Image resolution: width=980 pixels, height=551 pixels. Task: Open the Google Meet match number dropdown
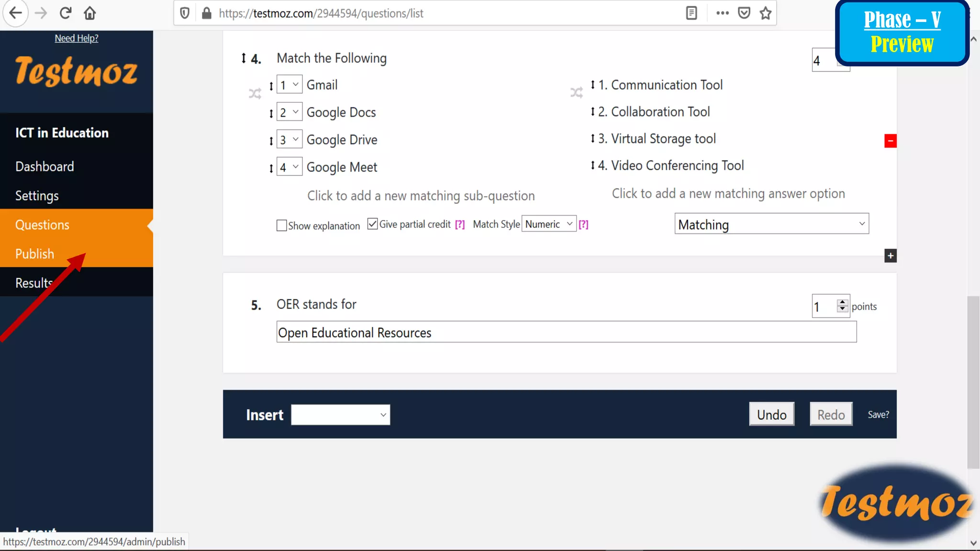point(289,167)
